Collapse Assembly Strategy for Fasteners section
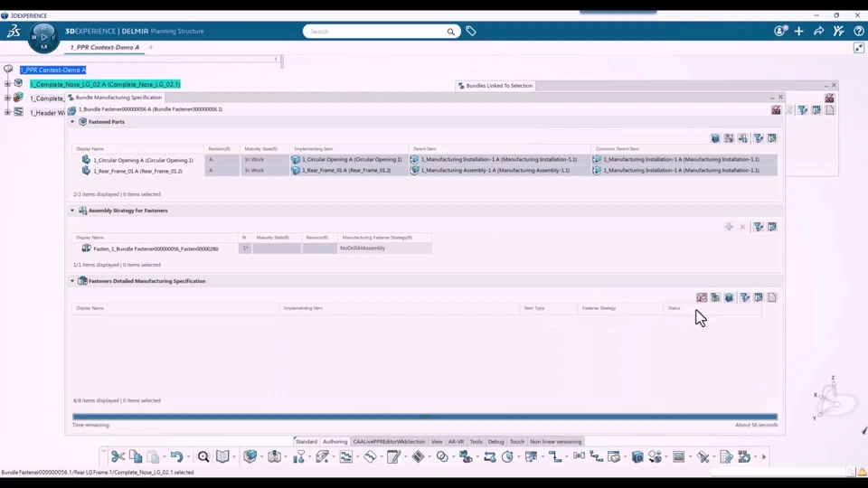This screenshot has width=868, height=488. tap(72, 211)
